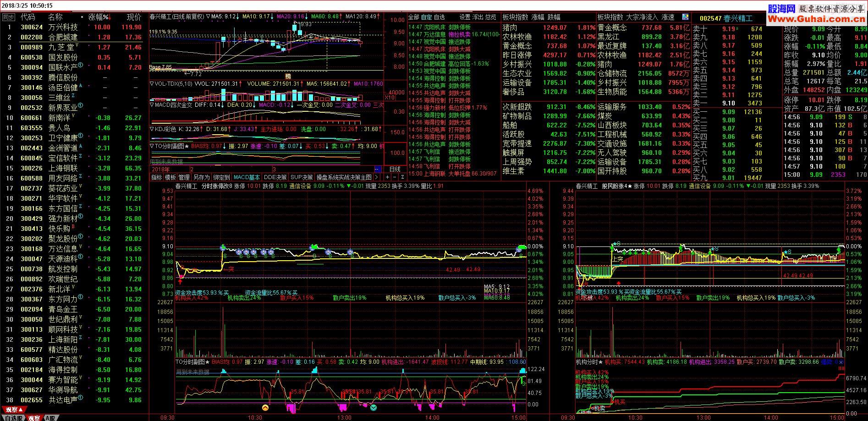
Task: Select stock row 300624 万兴科技
Action: click(x=74, y=27)
